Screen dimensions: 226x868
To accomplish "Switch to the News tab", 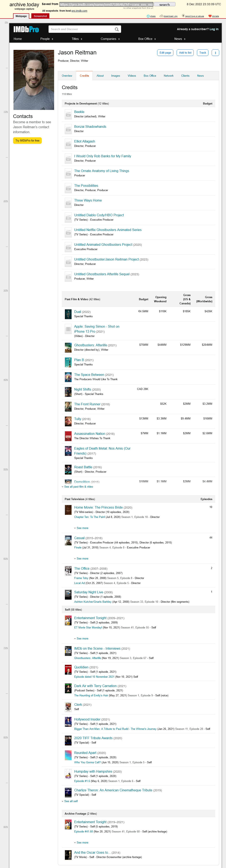I will coord(200,76).
